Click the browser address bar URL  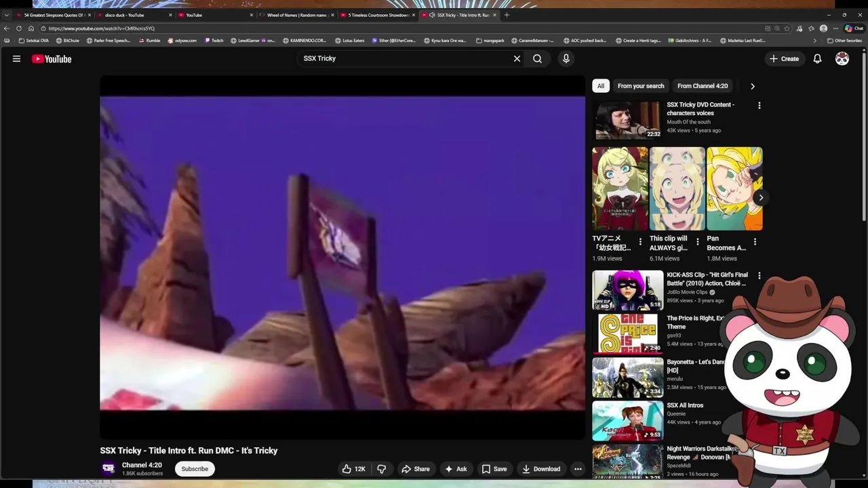click(x=102, y=28)
